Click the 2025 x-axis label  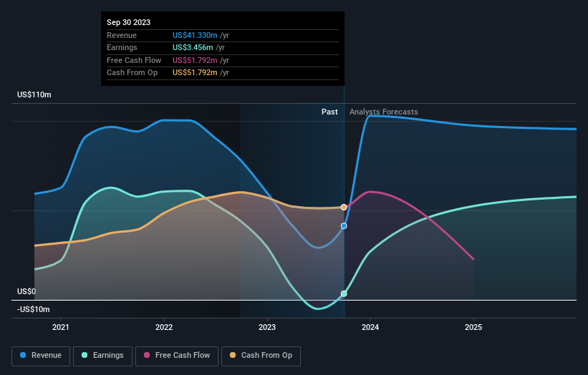coord(473,328)
